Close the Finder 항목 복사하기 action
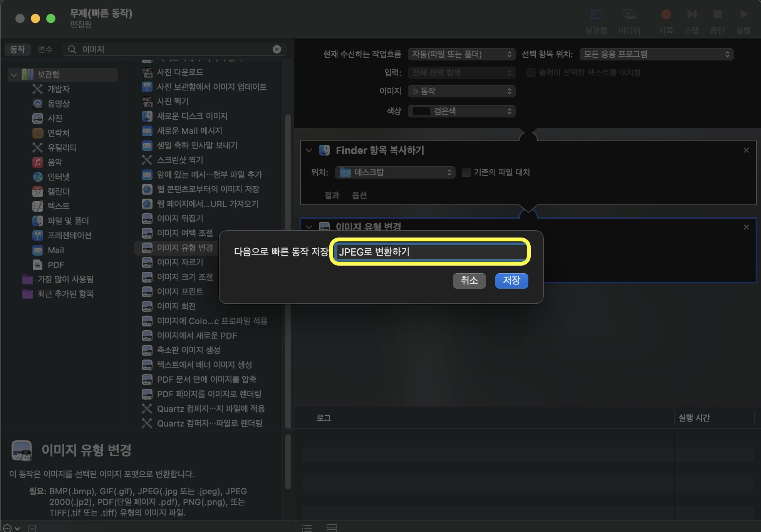Screen dimensions: 761x532 pos(746,150)
